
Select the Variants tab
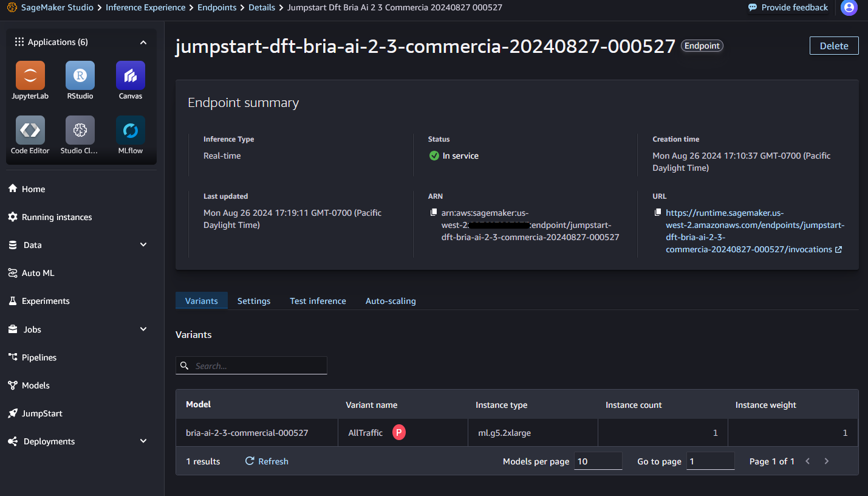(202, 300)
